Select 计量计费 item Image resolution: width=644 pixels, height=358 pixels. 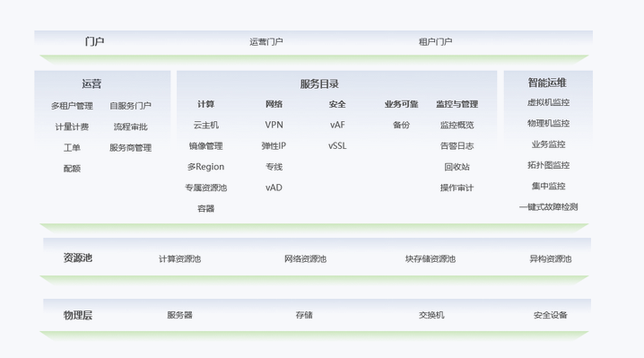(x=72, y=127)
